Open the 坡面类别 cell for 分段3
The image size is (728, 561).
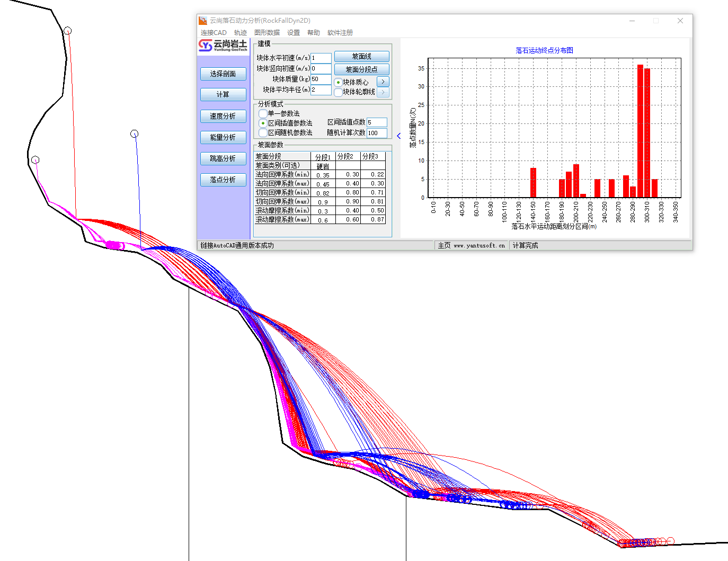372,166
